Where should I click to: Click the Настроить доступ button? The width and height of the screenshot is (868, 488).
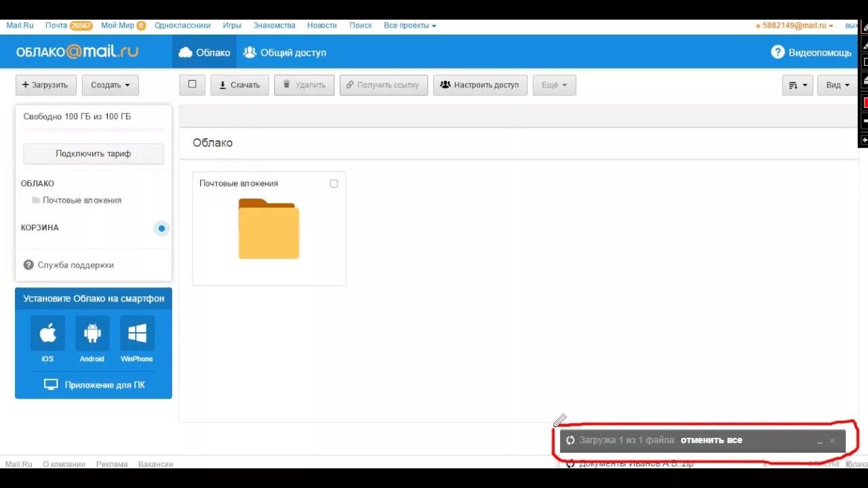pyautogui.click(x=480, y=85)
